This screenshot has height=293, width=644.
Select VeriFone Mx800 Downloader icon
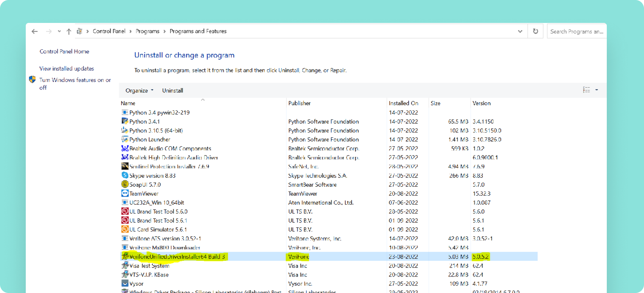point(125,247)
